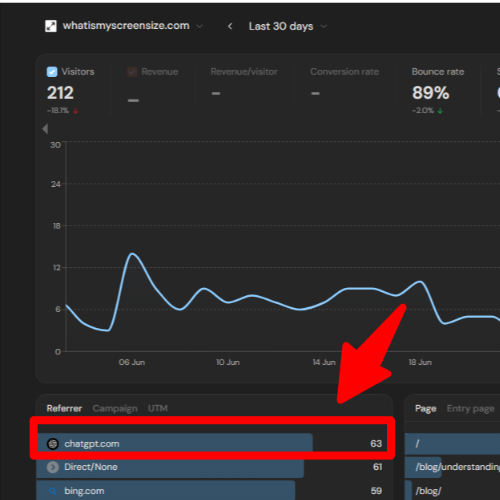Open the Last 30 days range dropdown
Screen dimensions: 500x500
click(x=288, y=26)
